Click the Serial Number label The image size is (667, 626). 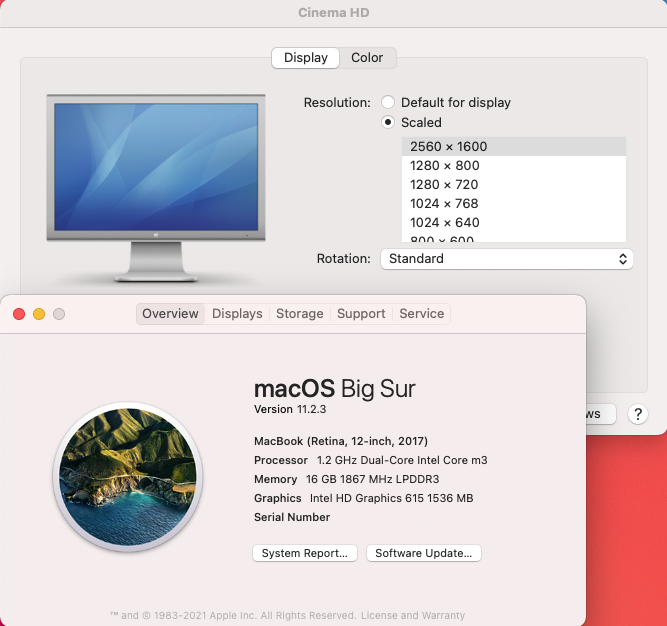[x=292, y=517]
